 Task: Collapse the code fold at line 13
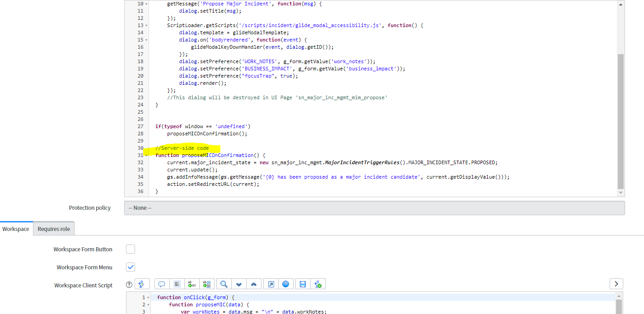[x=146, y=25]
